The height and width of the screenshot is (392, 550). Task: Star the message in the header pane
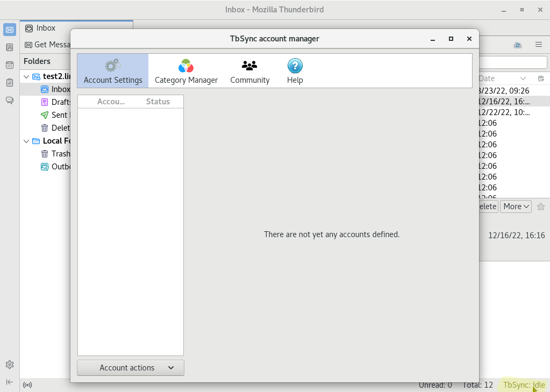tap(541, 206)
